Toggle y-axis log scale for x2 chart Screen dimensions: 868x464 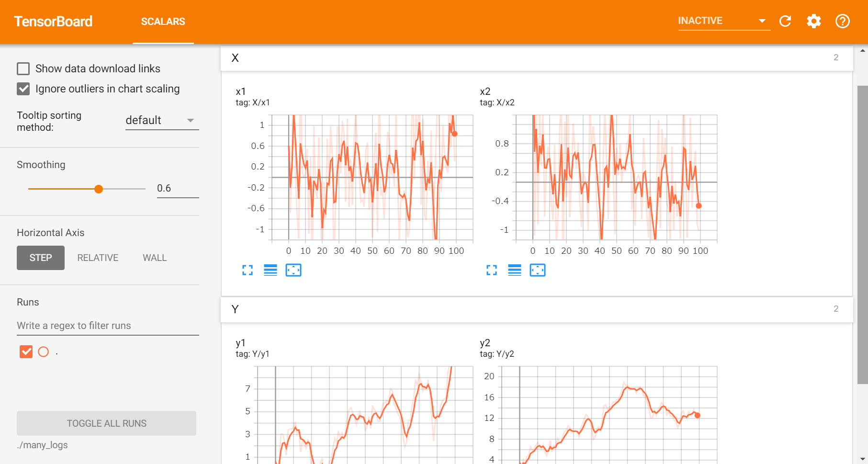click(515, 270)
